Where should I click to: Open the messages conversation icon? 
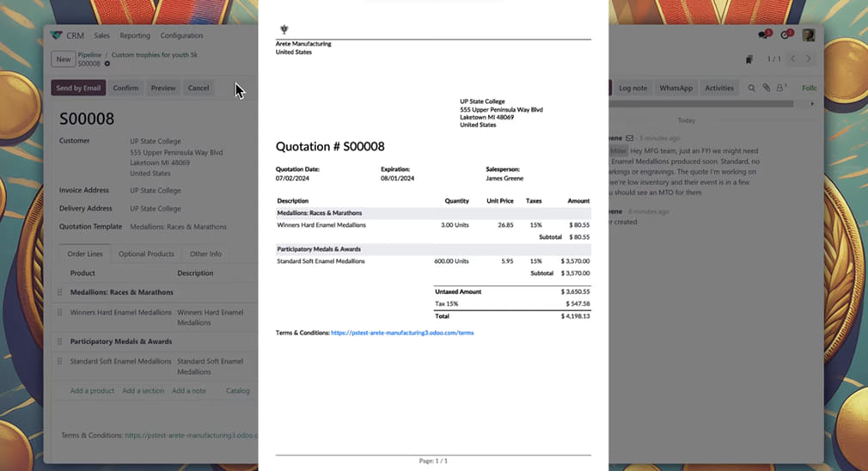click(763, 35)
